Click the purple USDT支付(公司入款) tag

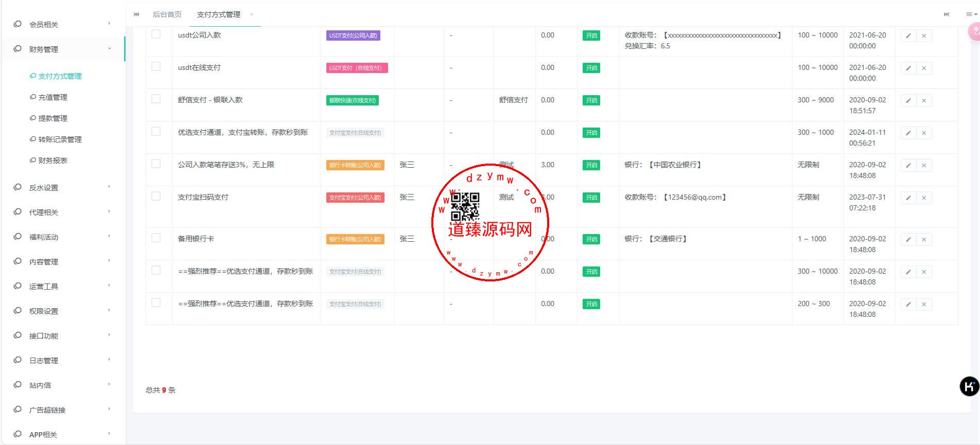353,35
